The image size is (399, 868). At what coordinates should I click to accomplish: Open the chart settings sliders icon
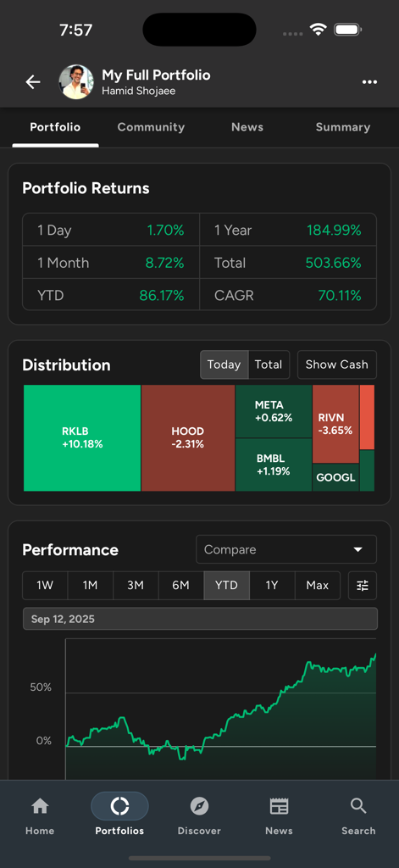coord(363,585)
